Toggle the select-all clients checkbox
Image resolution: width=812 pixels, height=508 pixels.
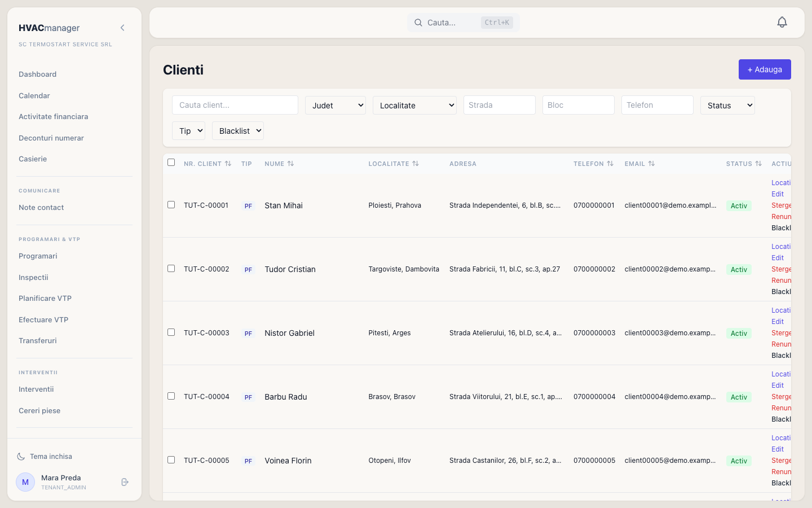[171, 163]
